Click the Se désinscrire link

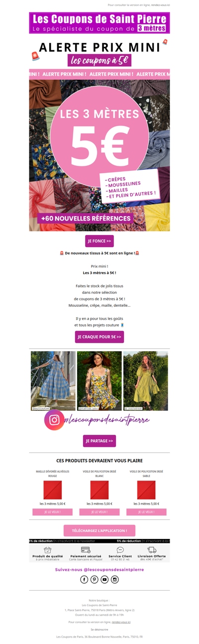pos(99,630)
